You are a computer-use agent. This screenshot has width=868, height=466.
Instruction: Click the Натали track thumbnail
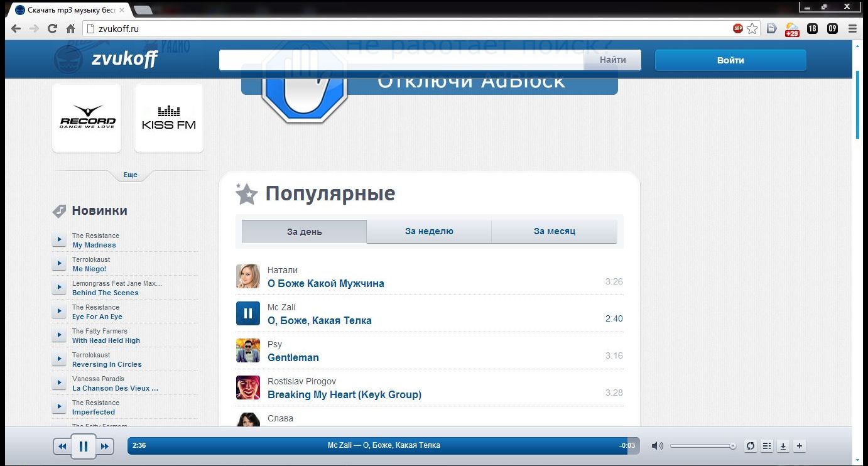[x=248, y=276]
